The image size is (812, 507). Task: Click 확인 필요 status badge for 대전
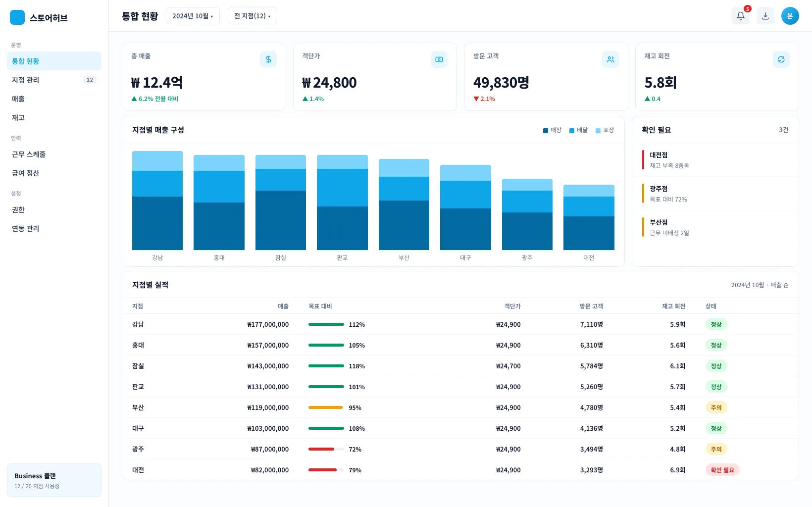pos(722,470)
